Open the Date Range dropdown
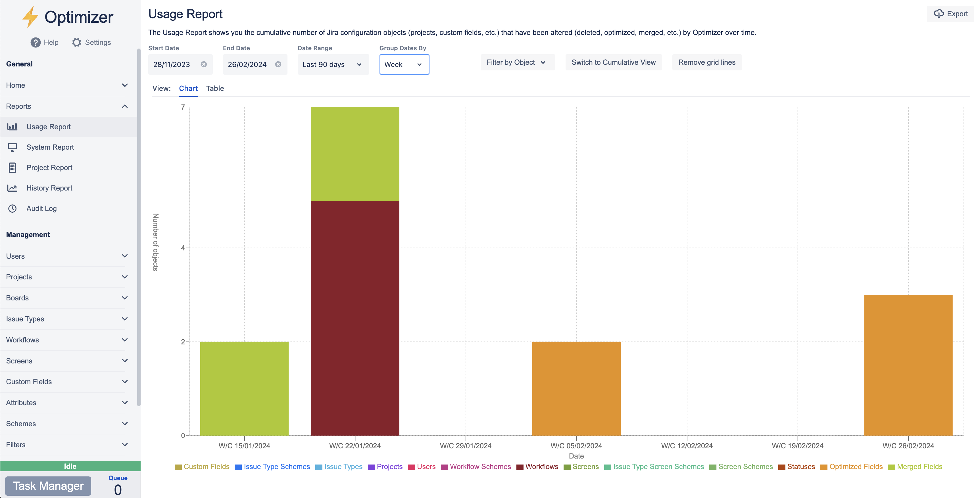Viewport: 980px width, 498px height. (333, 64)
